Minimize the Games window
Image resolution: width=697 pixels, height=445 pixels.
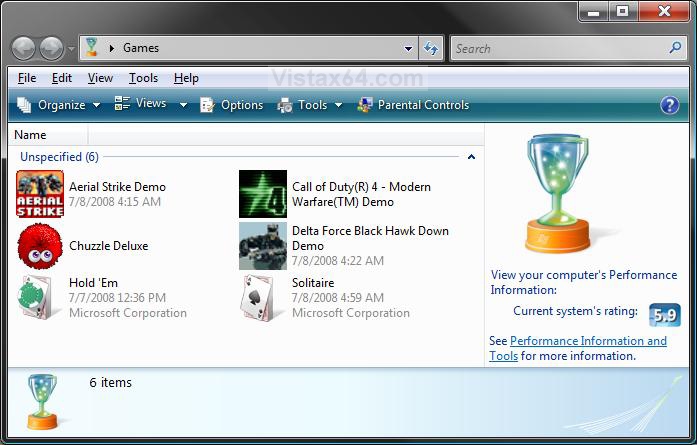(593, 12)
